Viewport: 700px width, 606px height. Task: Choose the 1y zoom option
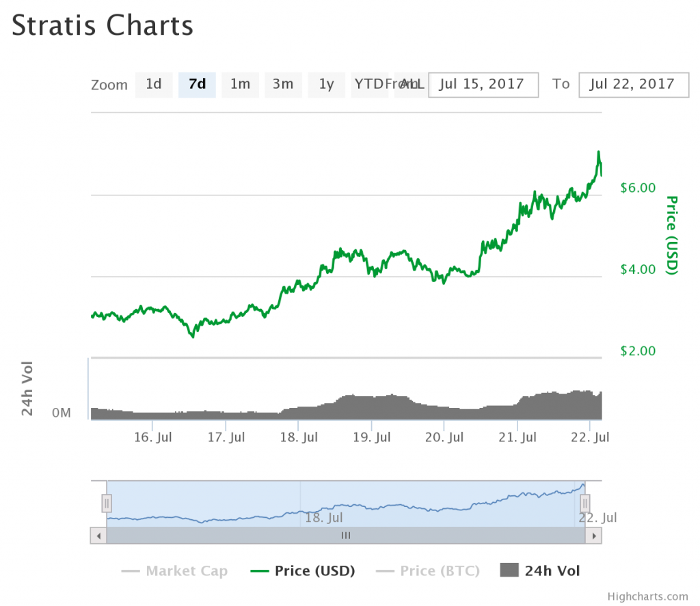(326, 85)
